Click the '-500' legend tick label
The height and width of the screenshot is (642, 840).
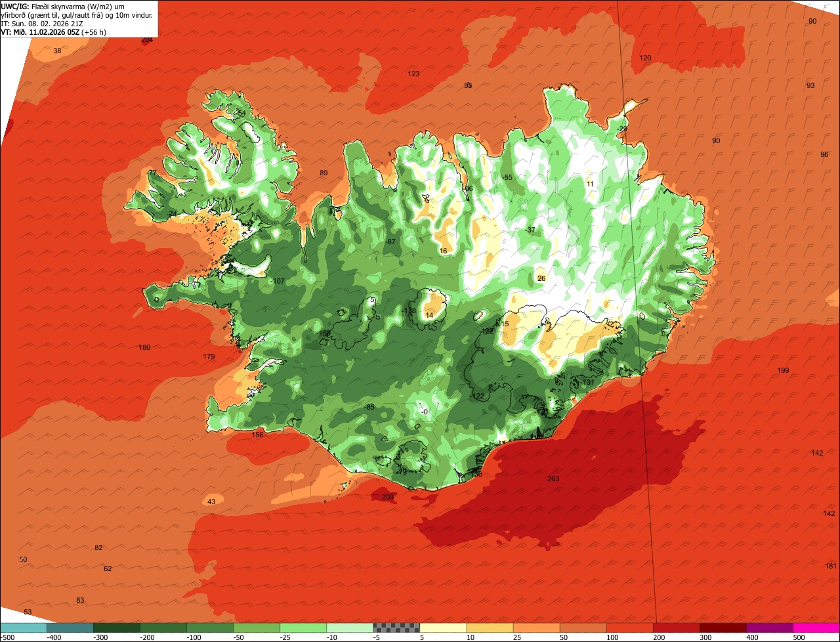[x=7, y=637]
